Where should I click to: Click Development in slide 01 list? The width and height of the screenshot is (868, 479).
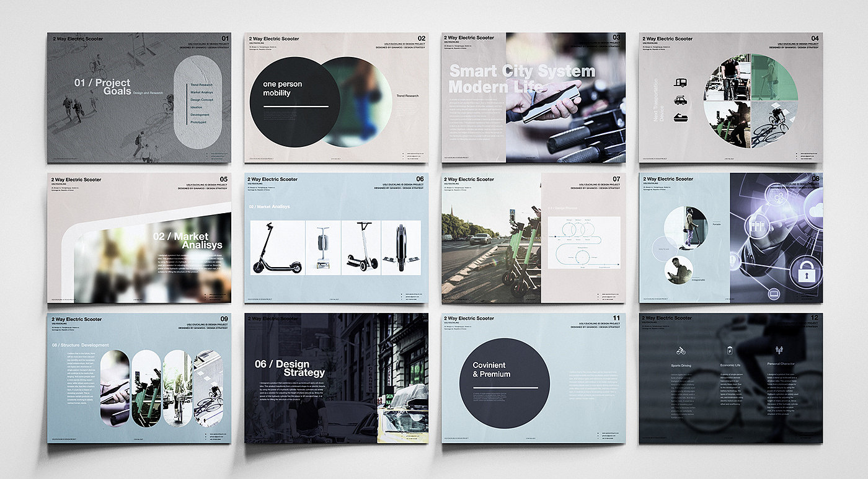(200, 115)
